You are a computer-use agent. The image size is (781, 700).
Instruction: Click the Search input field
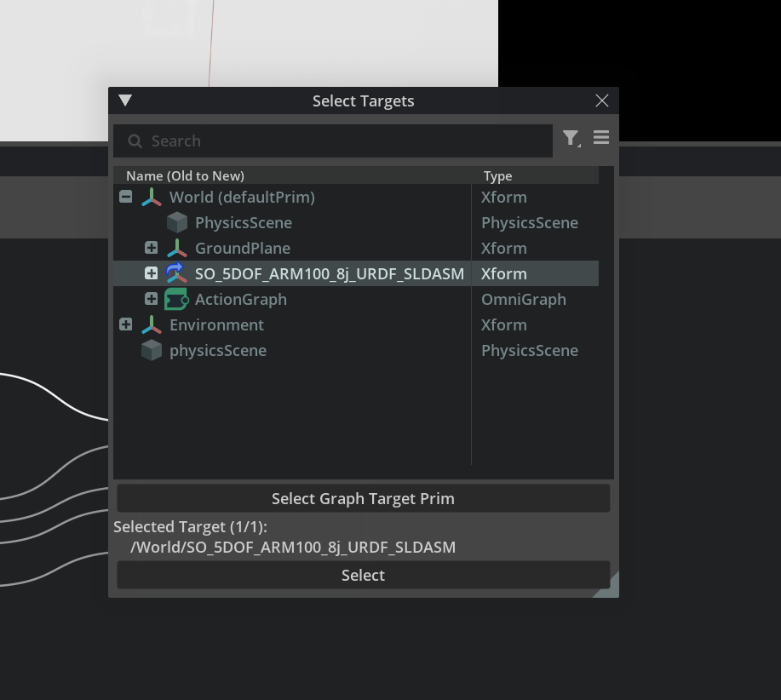pyautogui.click(x=333, y=141)
